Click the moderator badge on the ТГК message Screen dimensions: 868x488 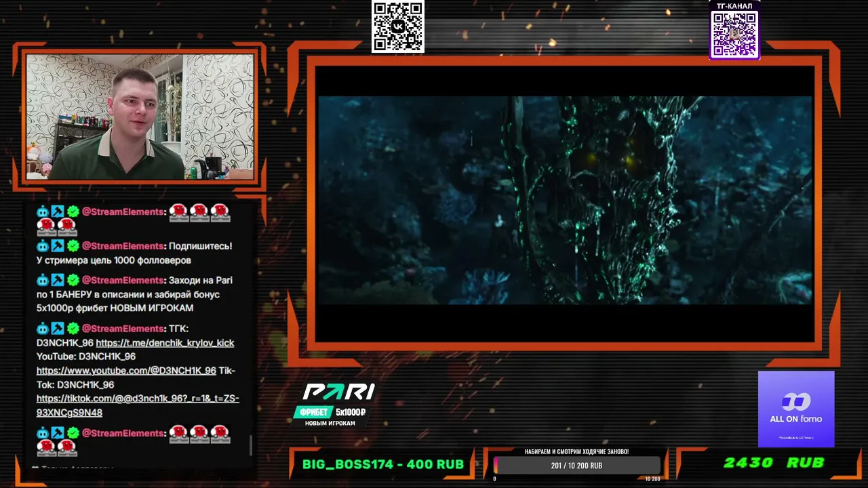[58, 329]
